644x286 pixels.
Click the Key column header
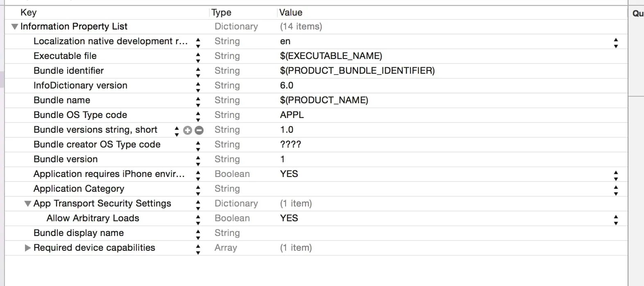point(29,12)
